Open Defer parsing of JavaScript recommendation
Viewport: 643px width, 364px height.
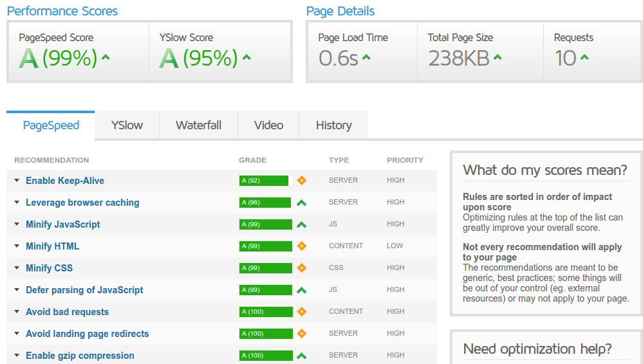click(x=84, y=290)
